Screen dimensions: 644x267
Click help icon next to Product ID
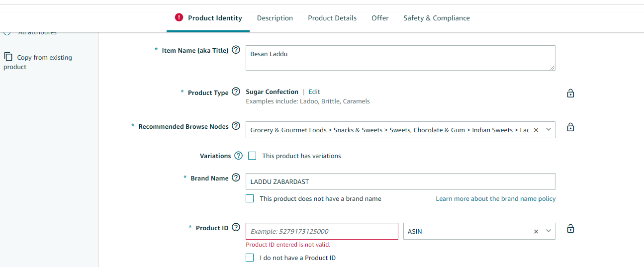click(236, 227)
